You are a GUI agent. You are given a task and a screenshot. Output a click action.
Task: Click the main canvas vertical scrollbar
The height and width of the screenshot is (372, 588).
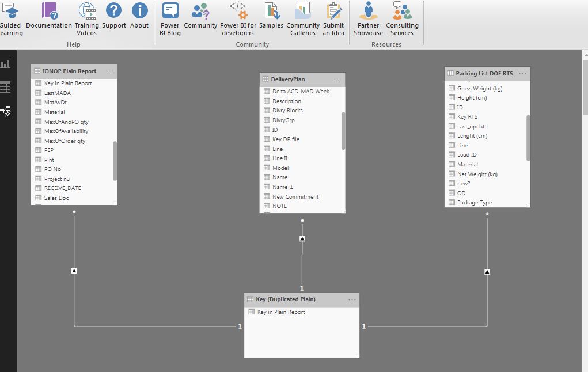tap(585, 88)
